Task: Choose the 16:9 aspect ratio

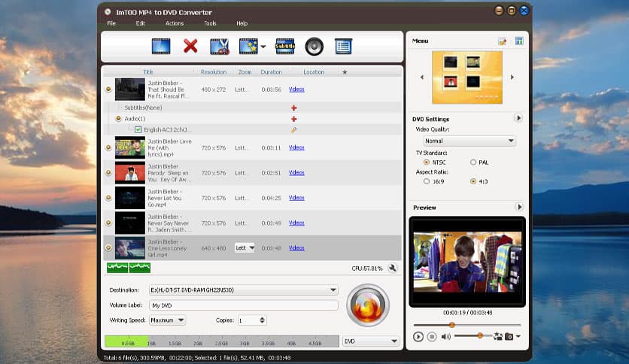Action: point(427,181)
